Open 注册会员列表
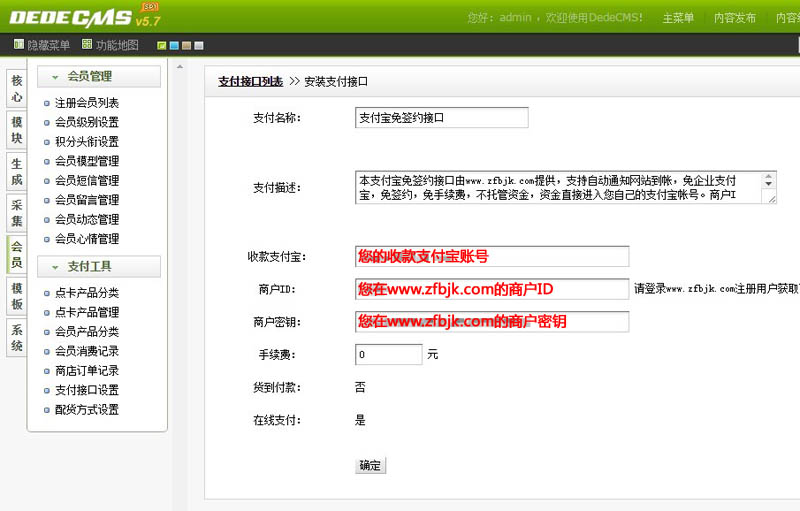800x511 pixels. point(87,103)
